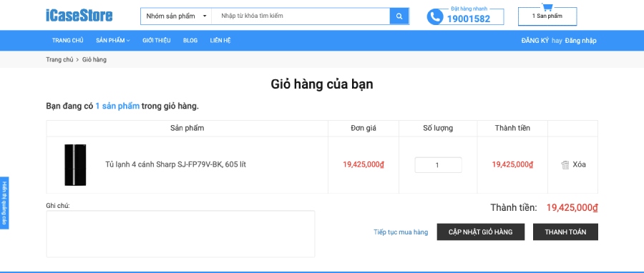Click the trash can icon beside Xóa

point(565,165)
